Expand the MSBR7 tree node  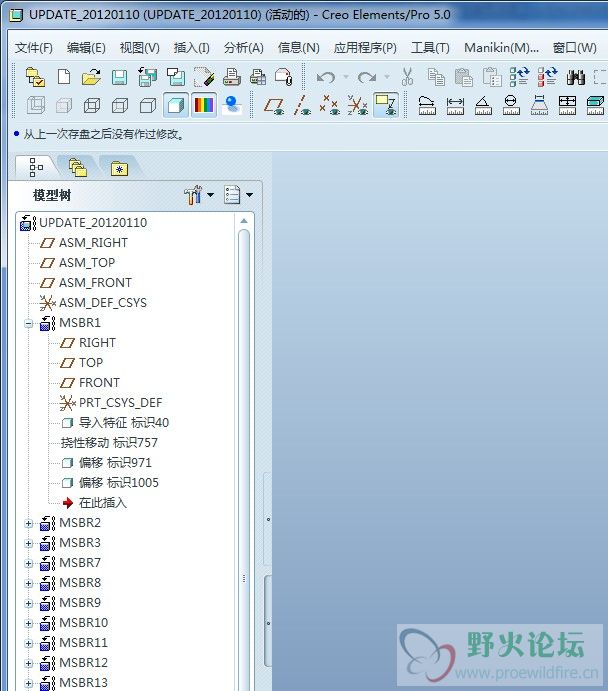coord(29,564)
